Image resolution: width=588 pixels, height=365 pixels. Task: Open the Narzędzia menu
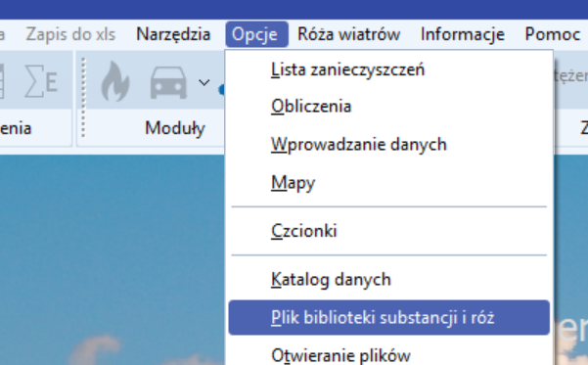pos(173,34)
